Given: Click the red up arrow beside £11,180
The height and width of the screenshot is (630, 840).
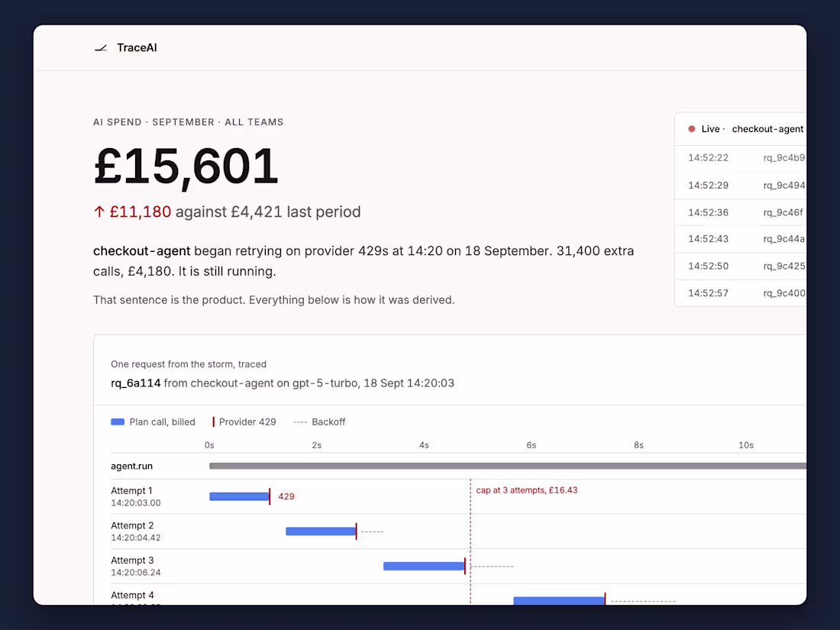Looking at the screenshot, I should (99, 212).
